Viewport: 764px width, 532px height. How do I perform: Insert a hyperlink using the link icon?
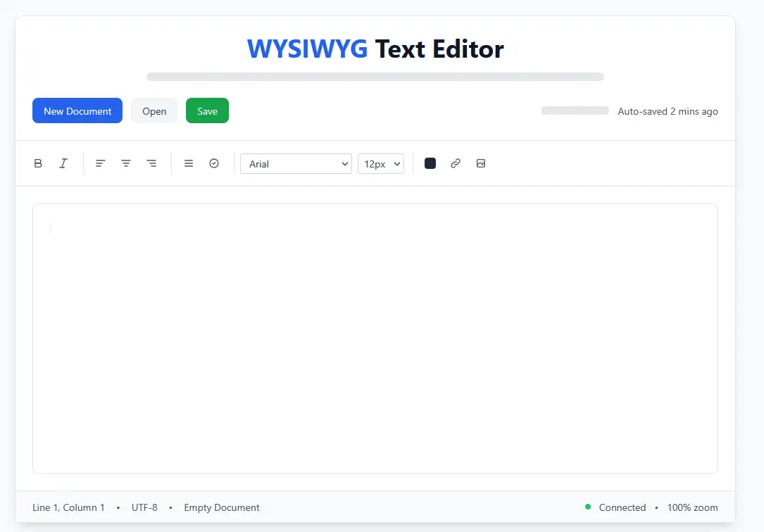click(x=456, y=163)
